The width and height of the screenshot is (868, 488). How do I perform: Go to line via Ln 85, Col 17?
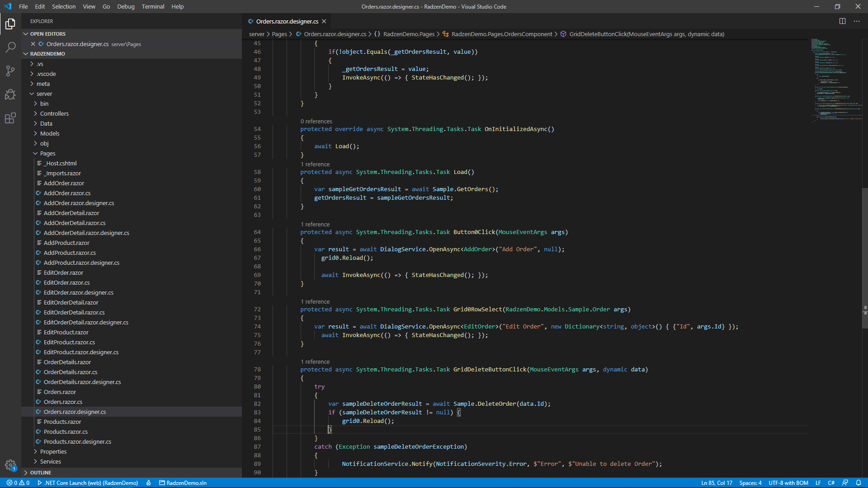717,483
